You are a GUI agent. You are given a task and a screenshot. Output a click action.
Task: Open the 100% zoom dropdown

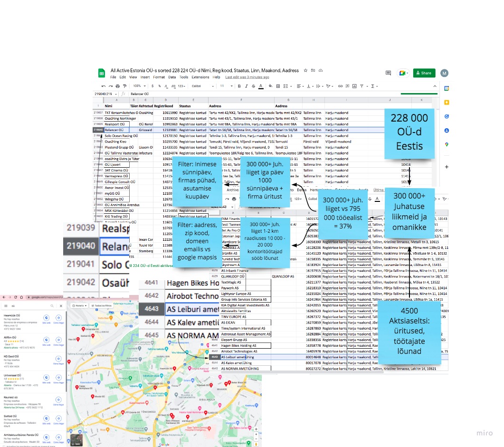click(140, 86)
